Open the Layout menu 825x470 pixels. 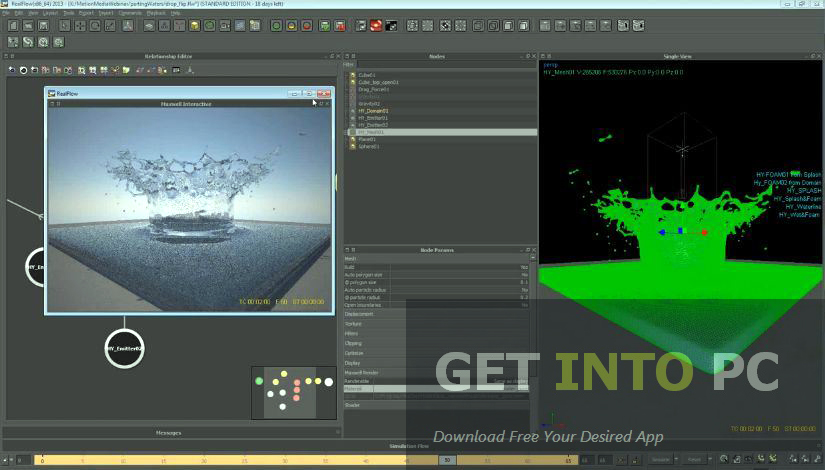click(51, 13)
